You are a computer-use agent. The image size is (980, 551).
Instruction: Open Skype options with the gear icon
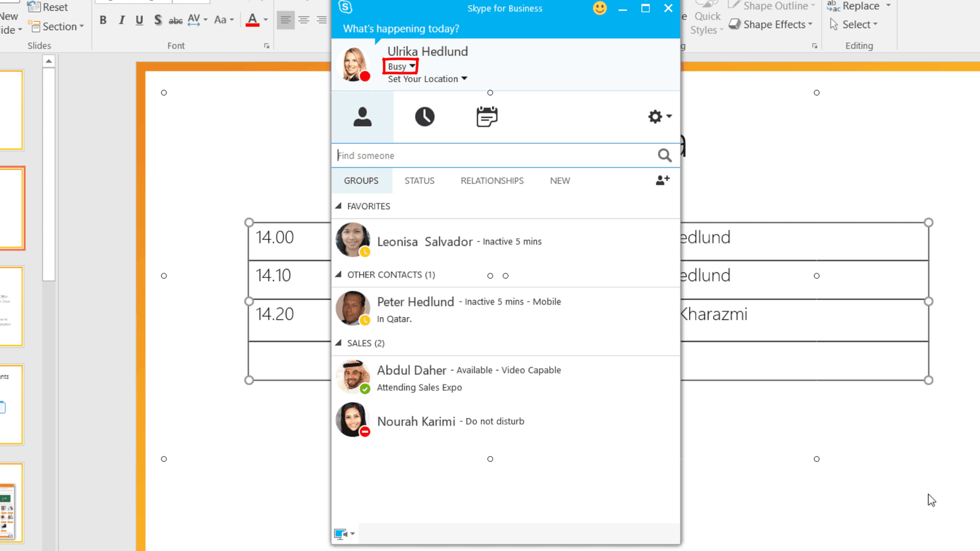coord(655,116)
